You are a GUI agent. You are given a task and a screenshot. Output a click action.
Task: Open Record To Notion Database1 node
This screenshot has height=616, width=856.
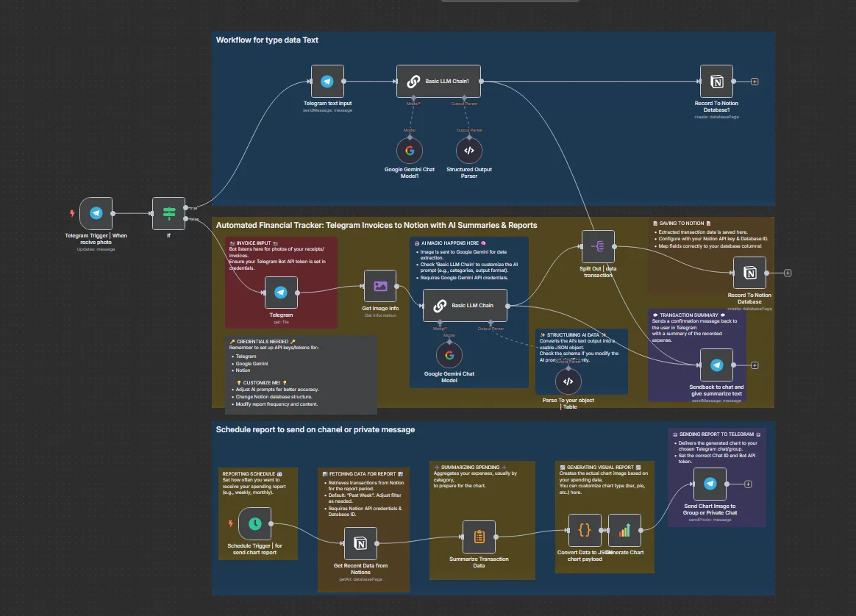716,82
